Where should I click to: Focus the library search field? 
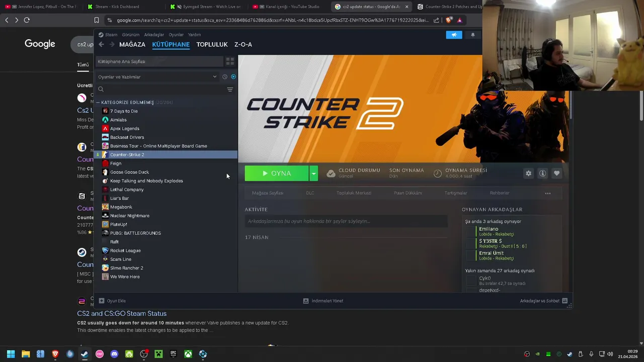[161, 89]
